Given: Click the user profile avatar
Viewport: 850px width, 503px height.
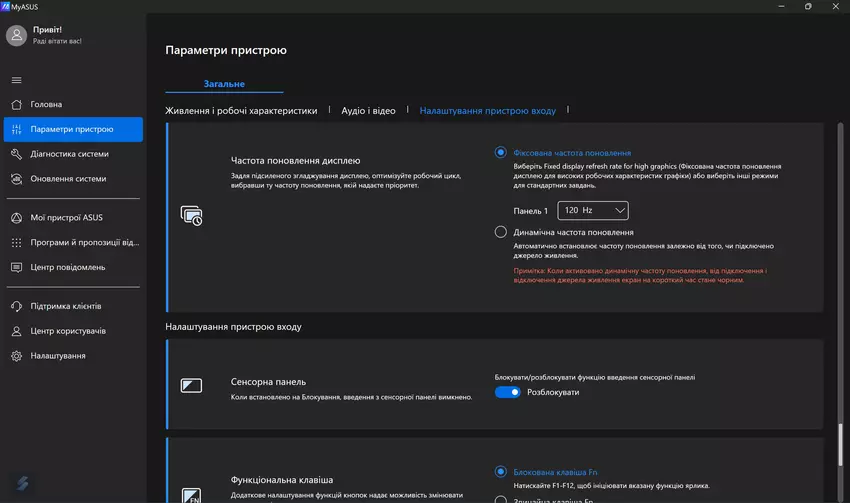Looking at the screenshot, I should click(x=16, y=36).
